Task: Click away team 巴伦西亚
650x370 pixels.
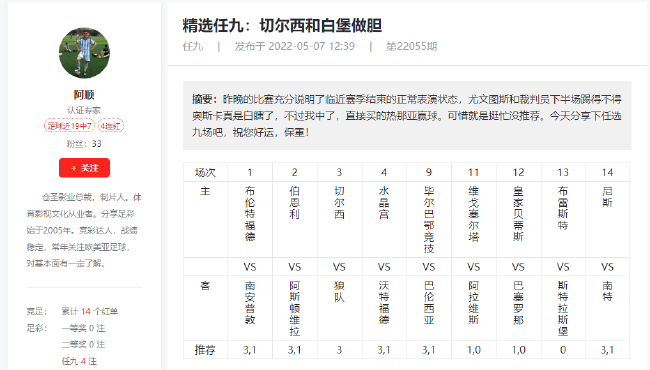Action: 429,302
